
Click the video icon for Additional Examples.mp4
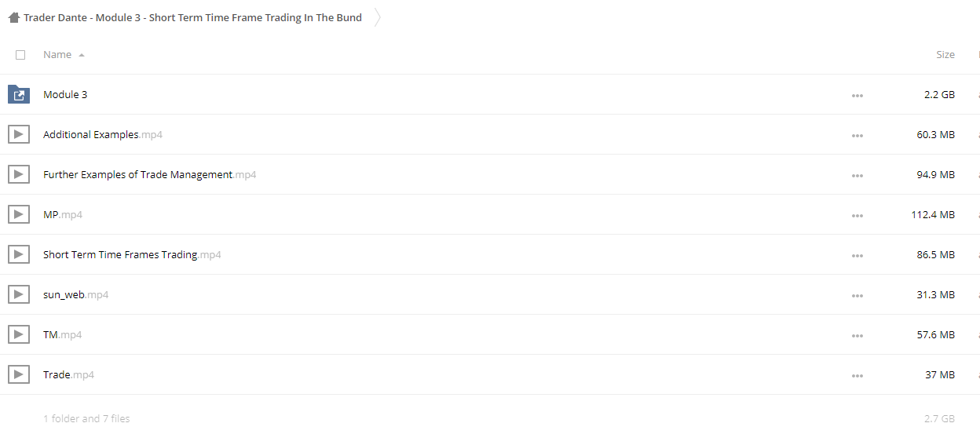click(x=19, y=134)
